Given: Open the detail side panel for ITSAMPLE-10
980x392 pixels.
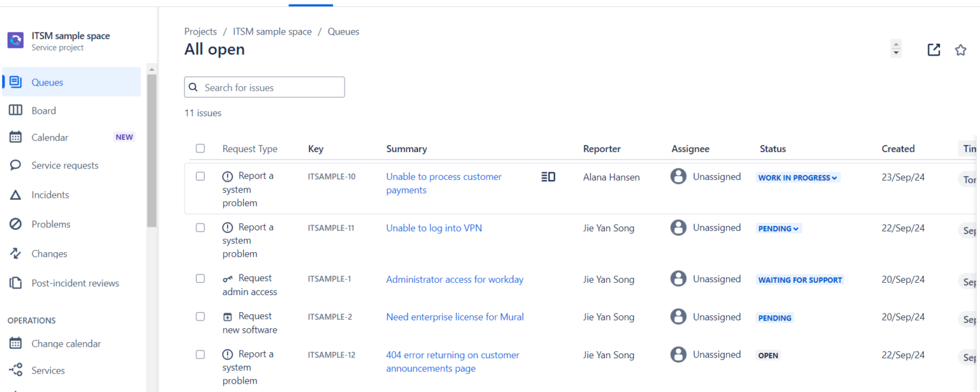Looking at the screenshot, I should (547, 176).
